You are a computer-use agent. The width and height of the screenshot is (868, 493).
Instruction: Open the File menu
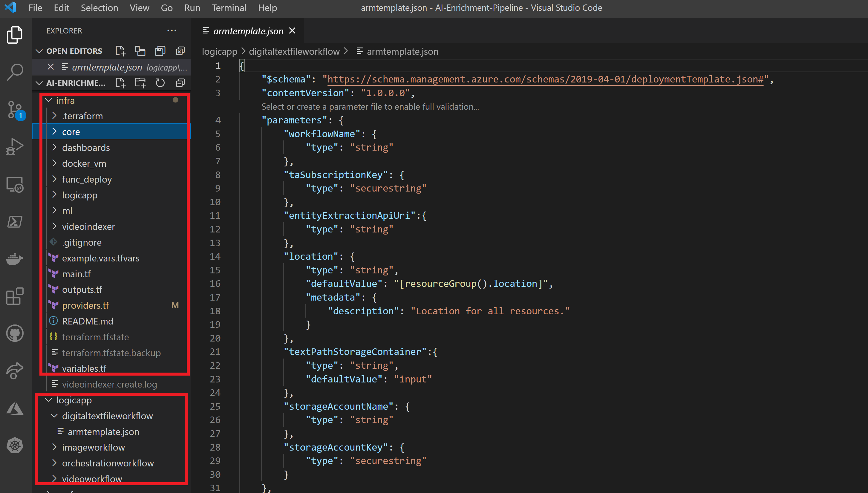[x=35, y=7]
